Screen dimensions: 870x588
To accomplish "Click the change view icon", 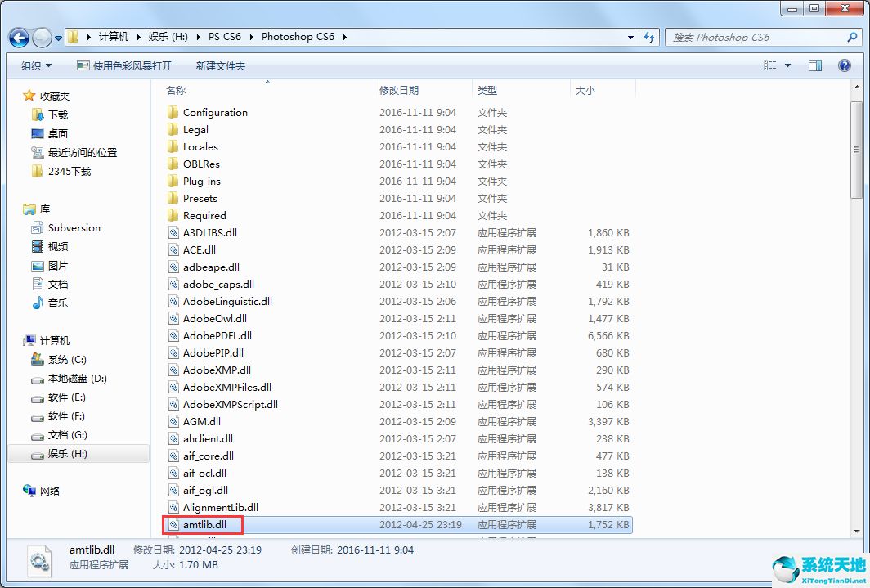I will pos(770,65).
